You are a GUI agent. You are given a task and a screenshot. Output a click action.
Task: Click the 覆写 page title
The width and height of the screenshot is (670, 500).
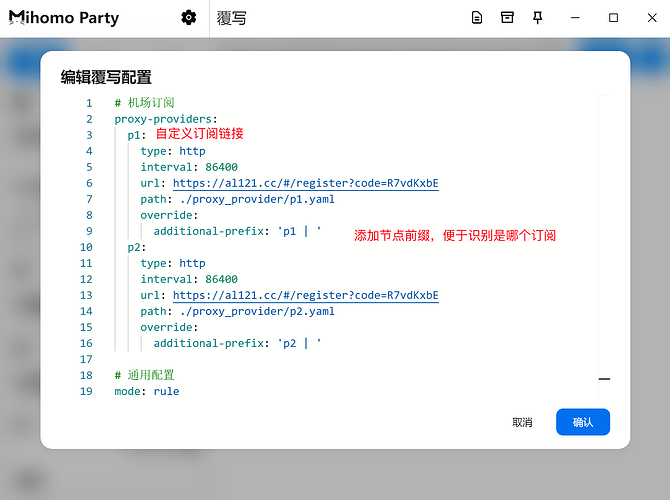pos(231,18)
